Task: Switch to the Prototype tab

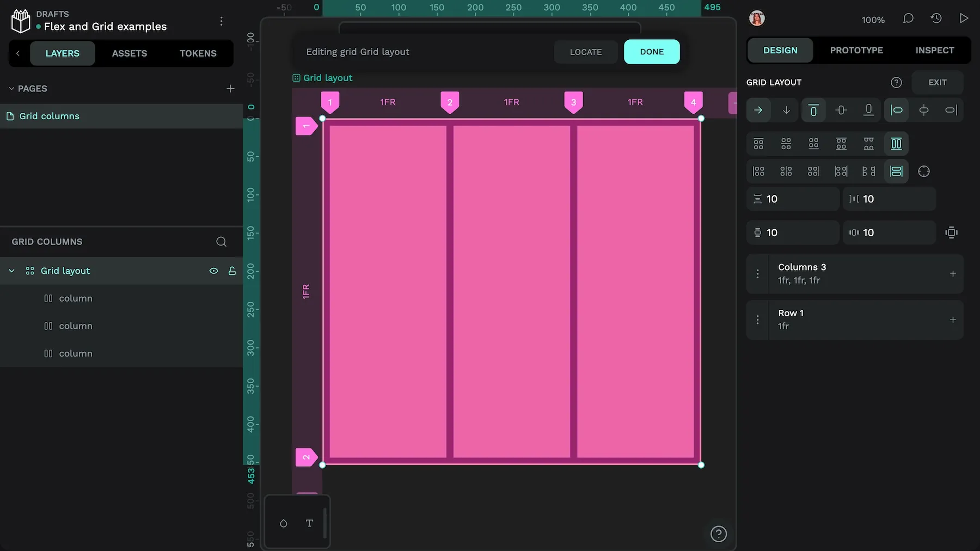Action: click(x=856, y=50)
